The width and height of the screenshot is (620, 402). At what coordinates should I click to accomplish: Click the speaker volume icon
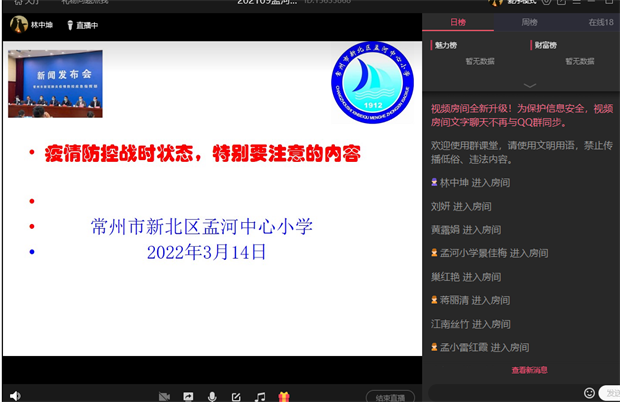(x=14, y=396)
